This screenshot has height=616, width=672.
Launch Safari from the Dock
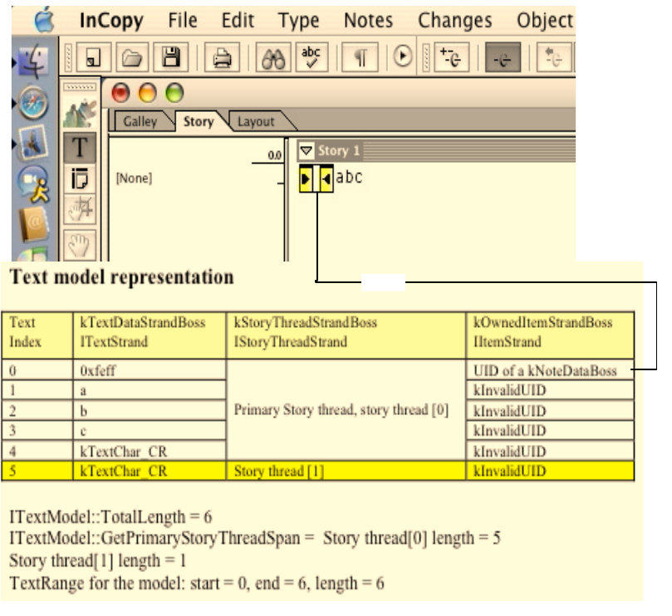pos(33,103)
